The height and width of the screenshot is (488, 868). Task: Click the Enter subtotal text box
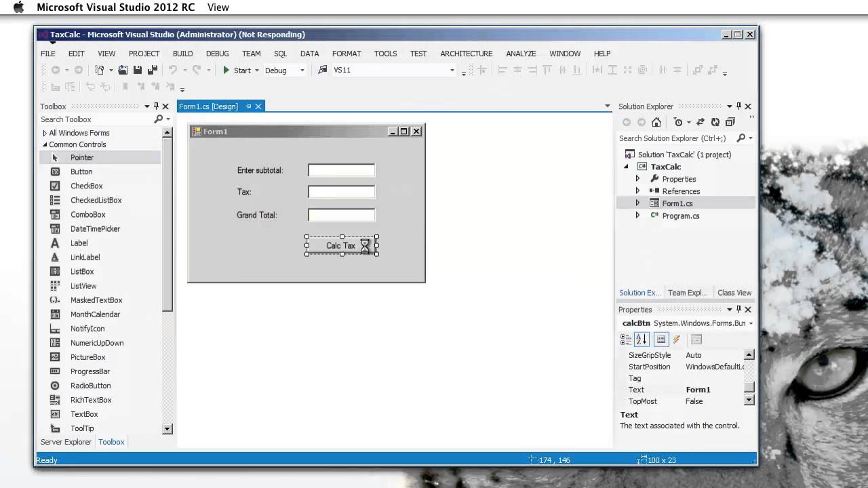point(341,170)
